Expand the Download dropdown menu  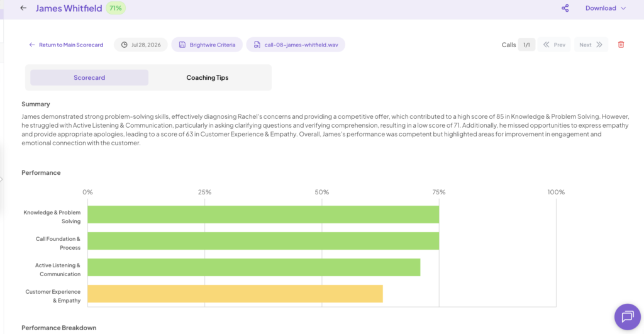(606, 8)
